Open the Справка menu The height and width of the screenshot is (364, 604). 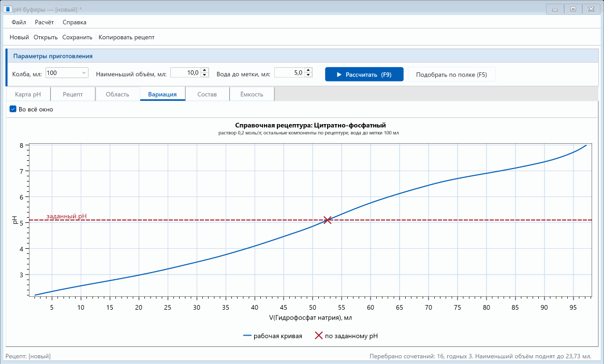(75, 22)
